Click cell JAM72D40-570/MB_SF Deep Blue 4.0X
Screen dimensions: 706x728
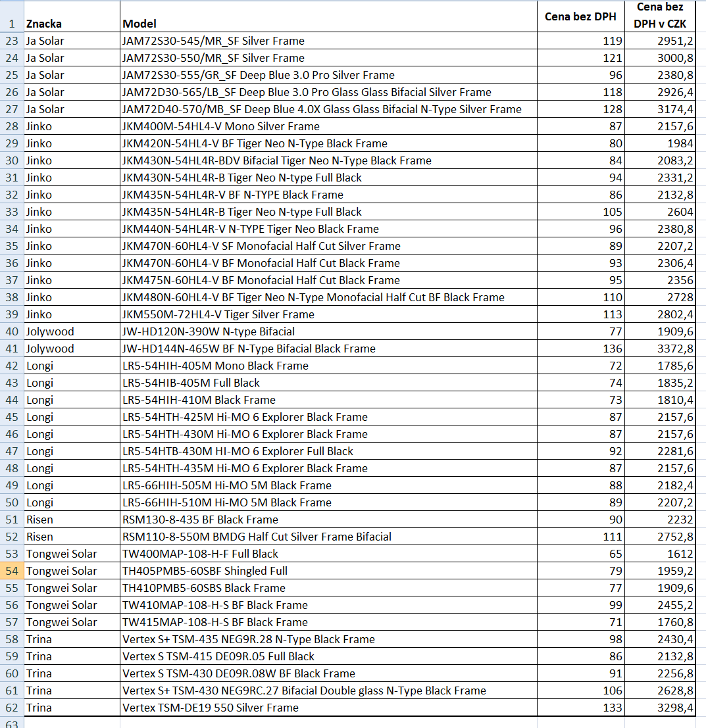click(x=328, y=109)
